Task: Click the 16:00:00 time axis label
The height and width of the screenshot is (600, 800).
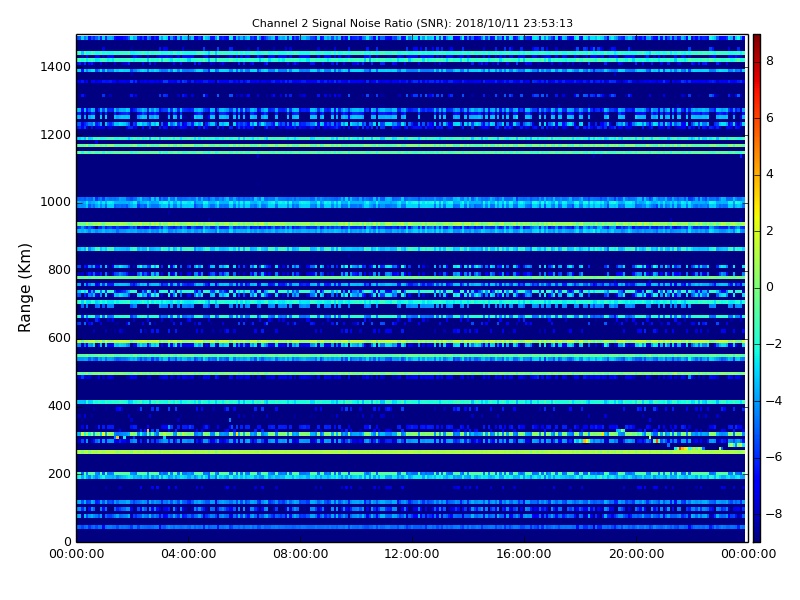Action: coord(524,554)
